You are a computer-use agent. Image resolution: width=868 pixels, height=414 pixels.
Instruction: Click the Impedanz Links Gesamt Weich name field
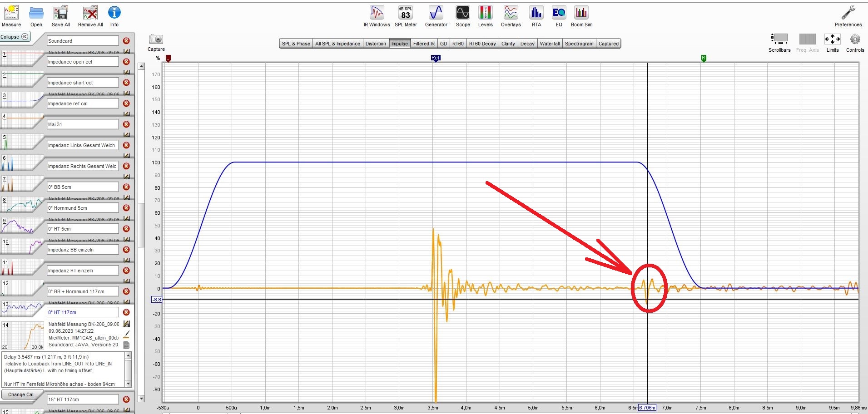[83, 145]
